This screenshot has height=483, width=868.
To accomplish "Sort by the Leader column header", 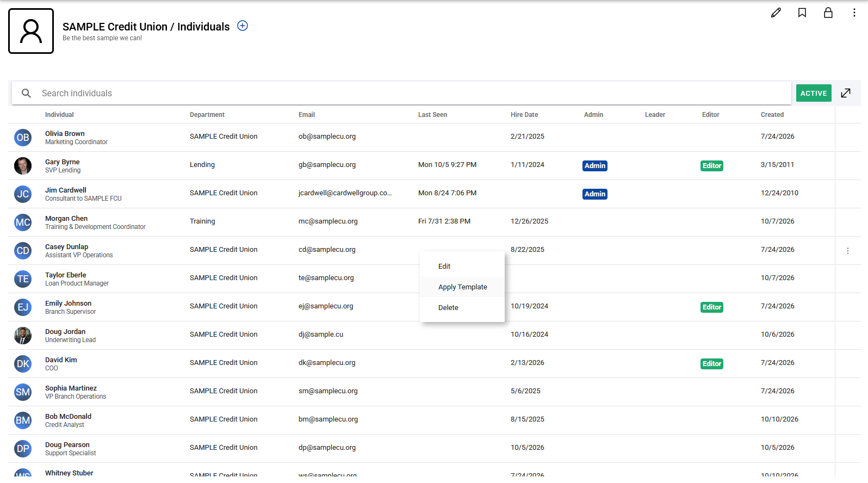I will 655,115.
